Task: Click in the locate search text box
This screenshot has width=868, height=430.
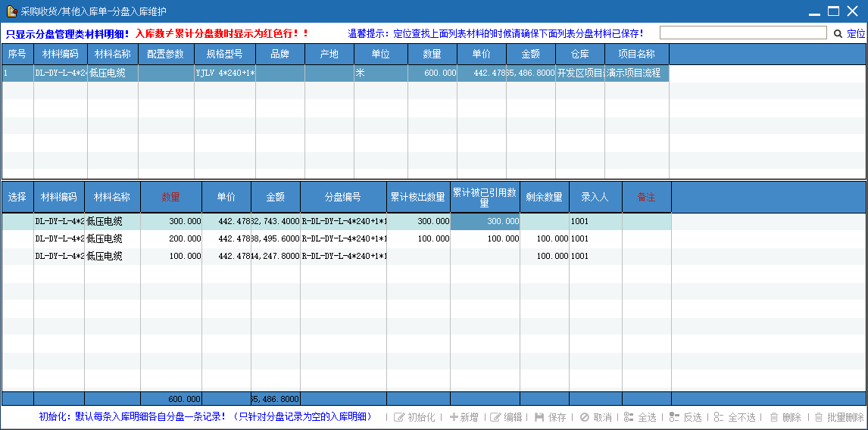Action: (x=742, y=33)
